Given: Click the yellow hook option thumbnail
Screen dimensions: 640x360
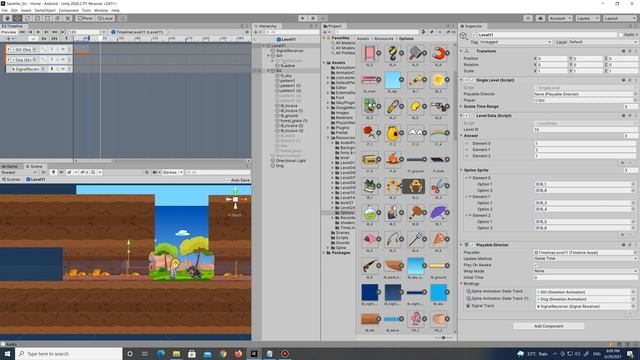Looking at the screenshot, I should pyautogui.click(x=393, y=53).
